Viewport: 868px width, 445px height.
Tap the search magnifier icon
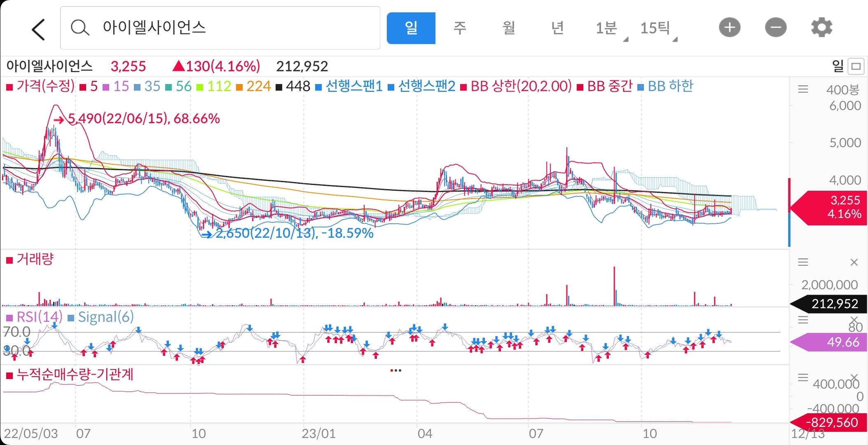click(x=80, y=28)
